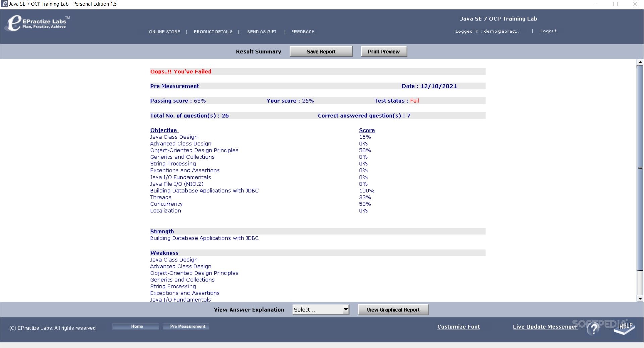Open the Live Update Messenger link
The height and width of the screenshot is (348, 644).
pos(545,327)
